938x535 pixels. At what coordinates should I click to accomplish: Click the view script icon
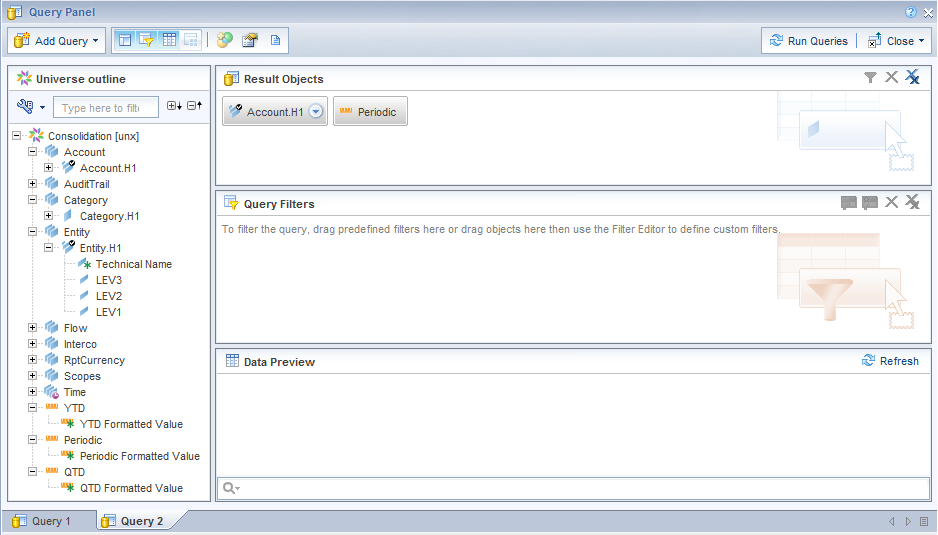point(275,40)
